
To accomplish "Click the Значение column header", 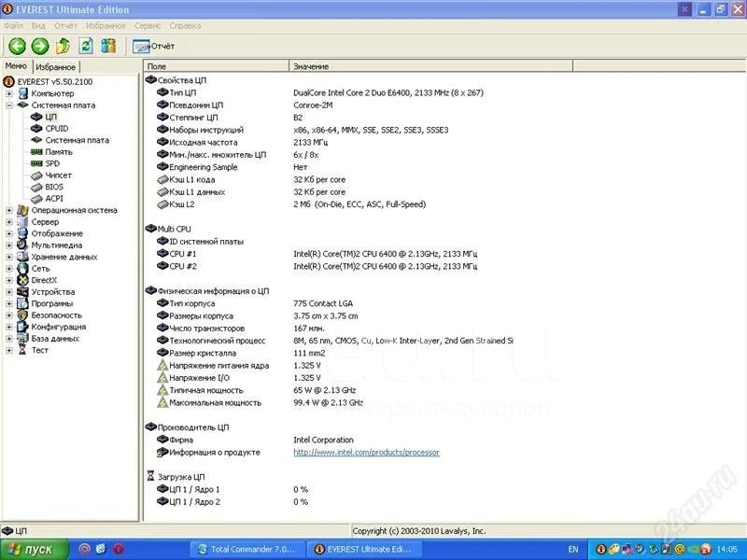I will pos(430,66).
